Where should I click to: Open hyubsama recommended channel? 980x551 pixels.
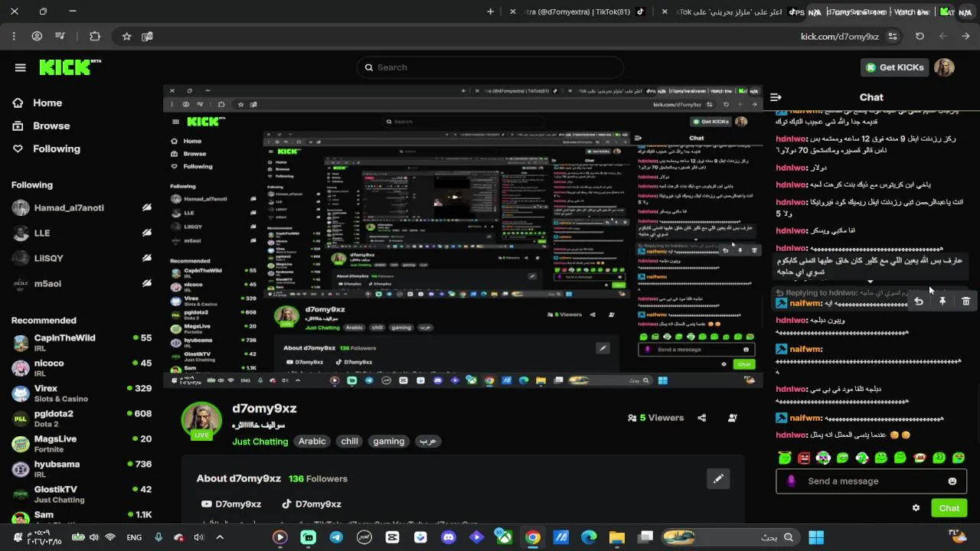coord(82,469)
